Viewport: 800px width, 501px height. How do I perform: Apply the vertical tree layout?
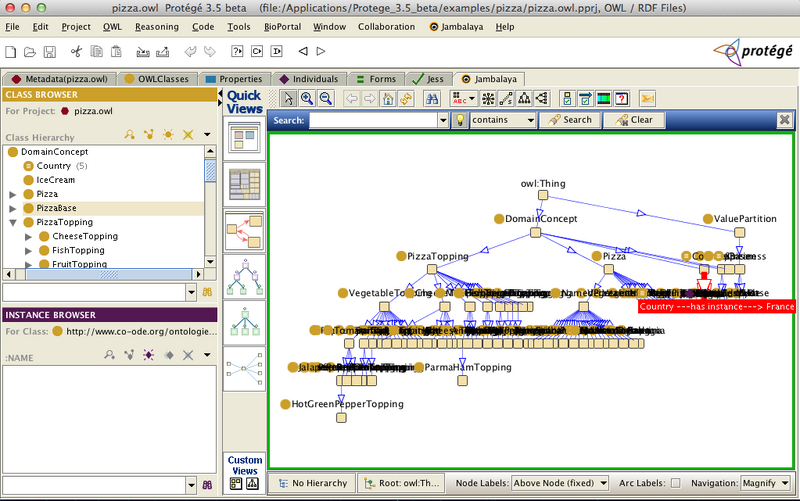[524, 98]
